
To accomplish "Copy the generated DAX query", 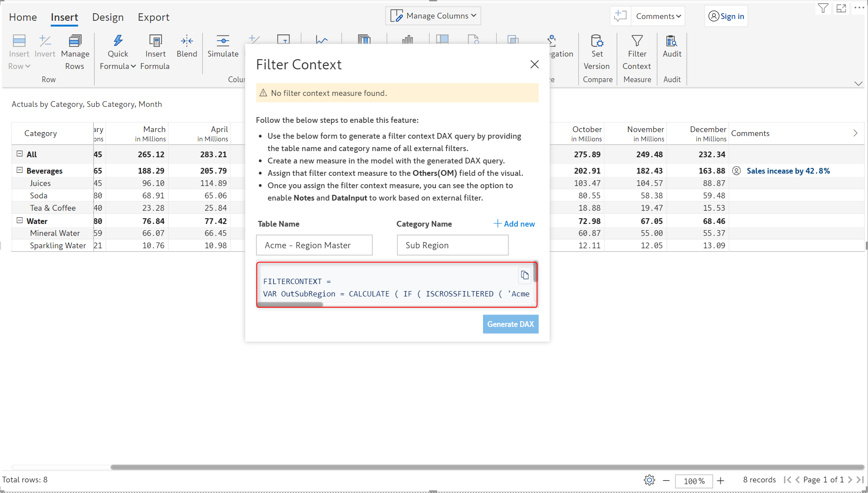I will point(525,275).
